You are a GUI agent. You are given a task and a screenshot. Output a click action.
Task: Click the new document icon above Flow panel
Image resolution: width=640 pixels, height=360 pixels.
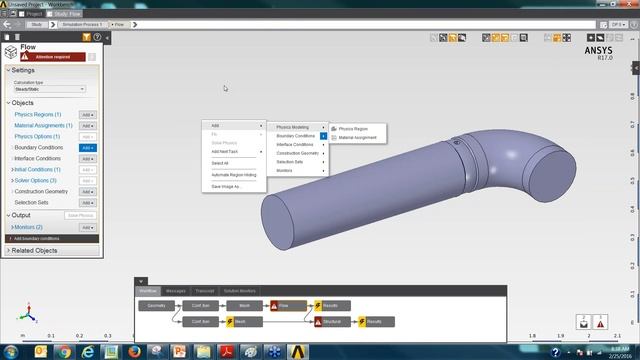click(x=7, y=37)
